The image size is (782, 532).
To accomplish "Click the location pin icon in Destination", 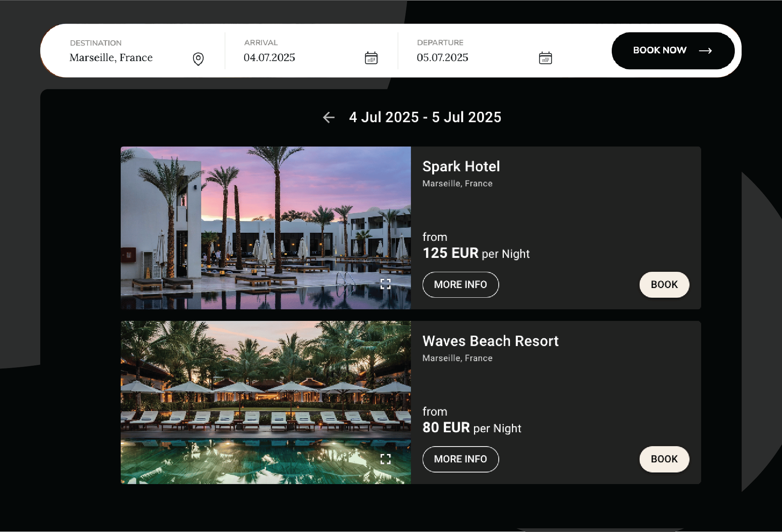I will coord(198,59).
